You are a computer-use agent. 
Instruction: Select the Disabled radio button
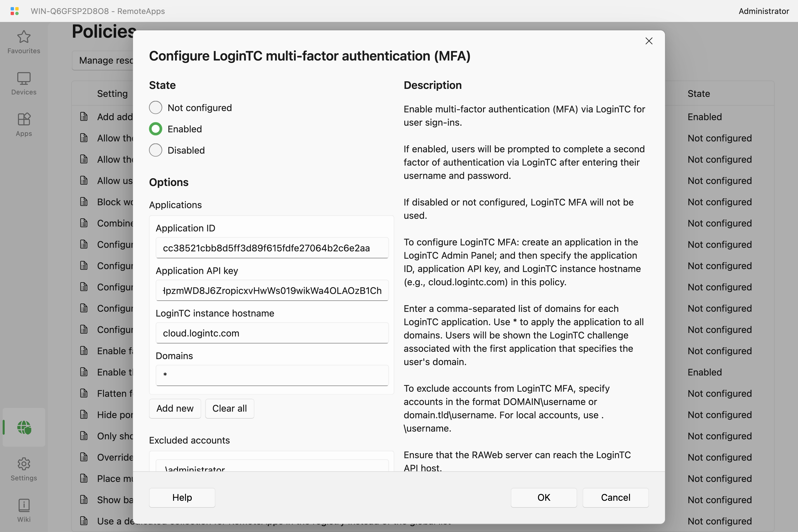[x=155, y=150]
